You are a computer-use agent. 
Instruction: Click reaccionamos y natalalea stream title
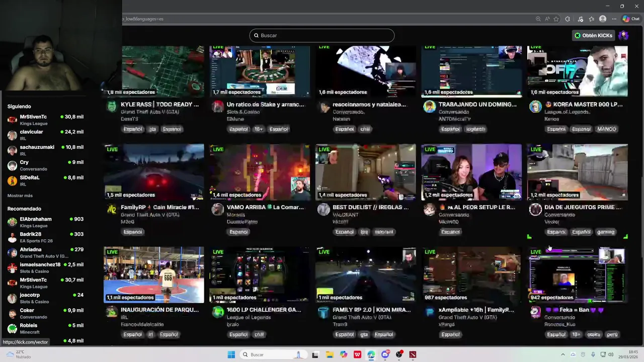click(x=369, y=105)
